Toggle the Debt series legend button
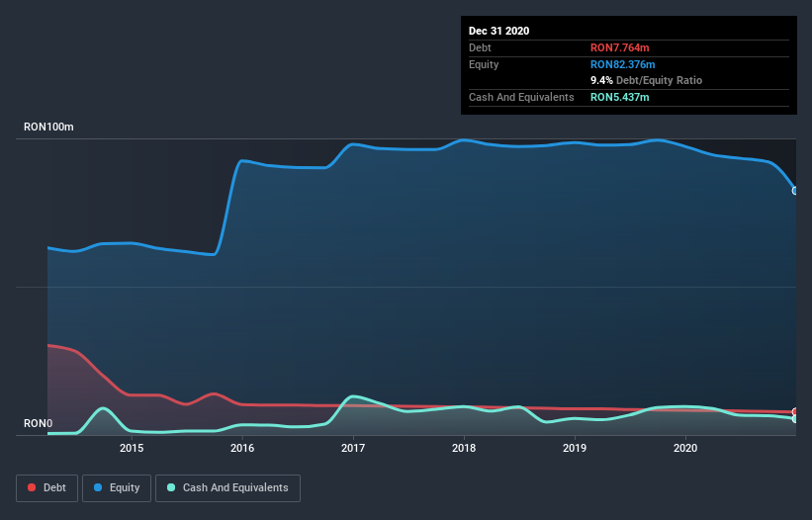Image resolution: width=812 pixels, height=520 pixels. [x=47, y=488]
